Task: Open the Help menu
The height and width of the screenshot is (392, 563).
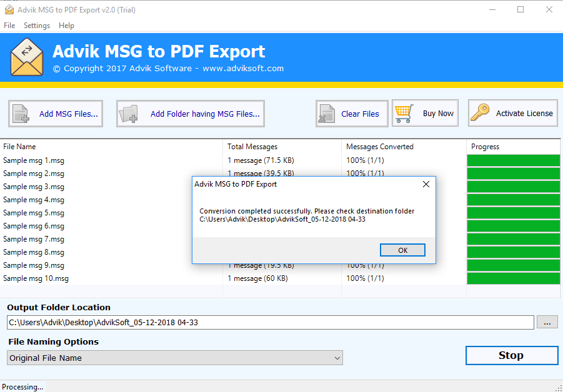Action: (66, 26)
